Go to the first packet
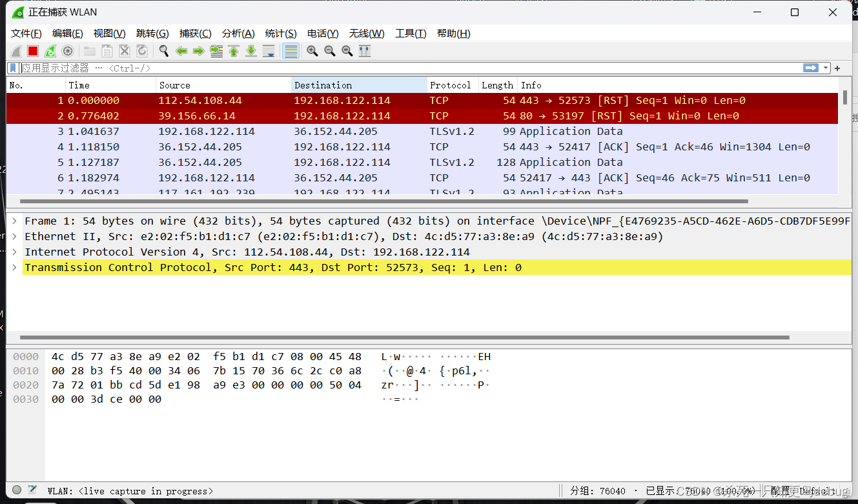The height and width of the screenshot is (504, 858). (234, 51)
